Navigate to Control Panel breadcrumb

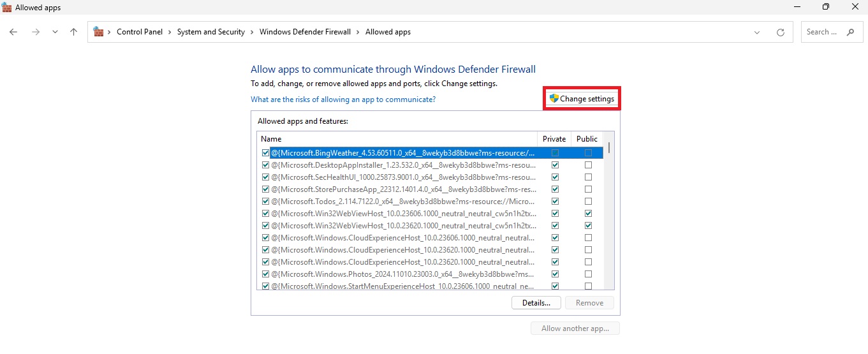click(140, 32)
